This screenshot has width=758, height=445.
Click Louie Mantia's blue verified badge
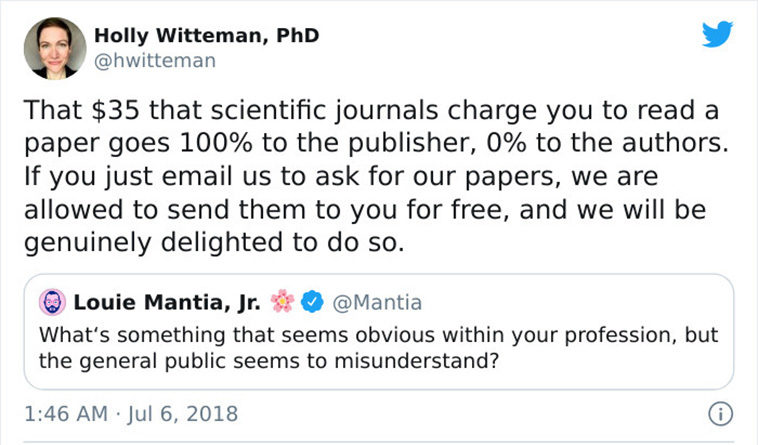[x=312, y=302]
